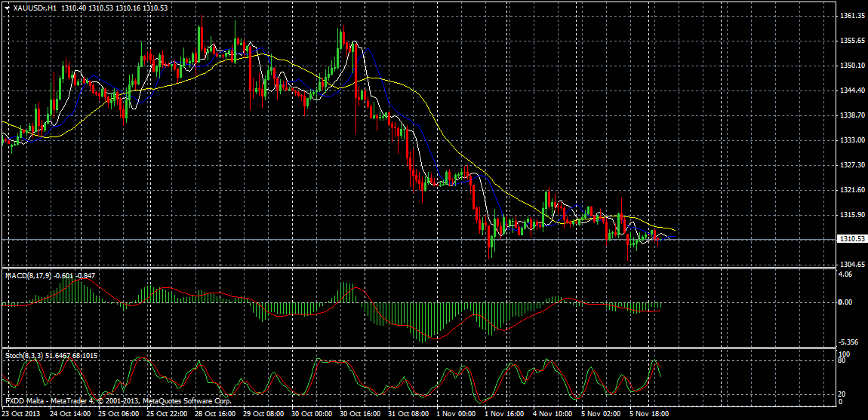The image size is (868, 420).
Task: Click the 1333.00 price axis label
Action: click(x=851, y=140)
